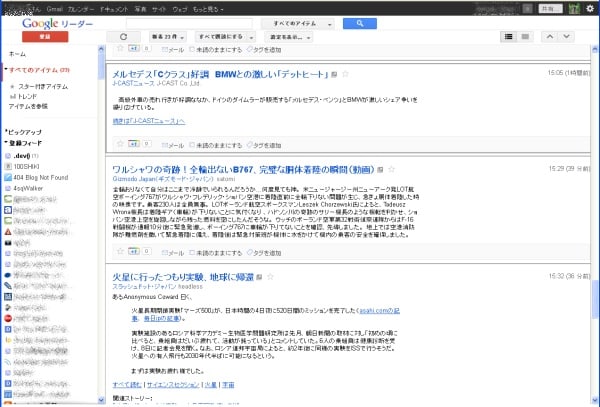Click the スラッシュドット・ジャパン source link

pos(144,287)
